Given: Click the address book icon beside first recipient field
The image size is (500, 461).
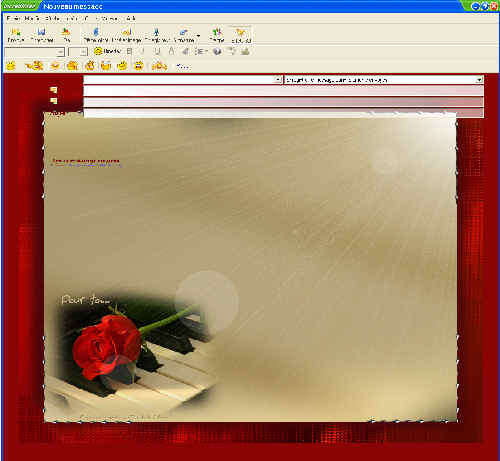Looking at the screenshot, I should (53, 90).
